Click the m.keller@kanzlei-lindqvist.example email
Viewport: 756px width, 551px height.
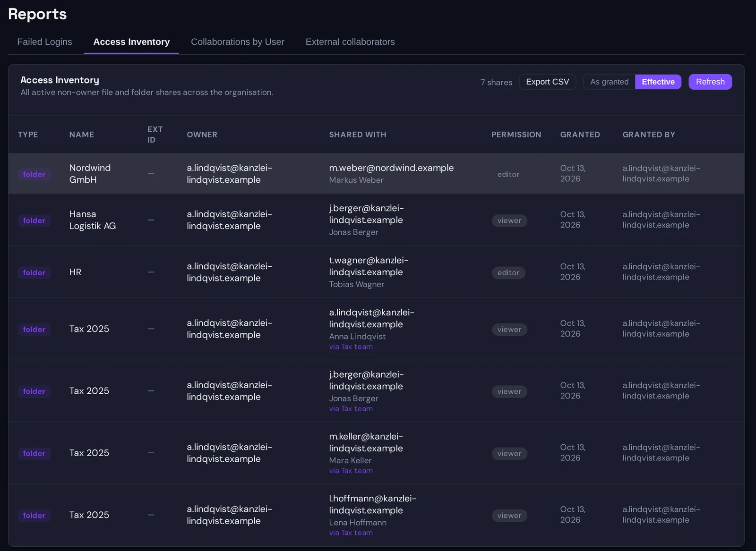pyautogui.click(x=366, y=442)
